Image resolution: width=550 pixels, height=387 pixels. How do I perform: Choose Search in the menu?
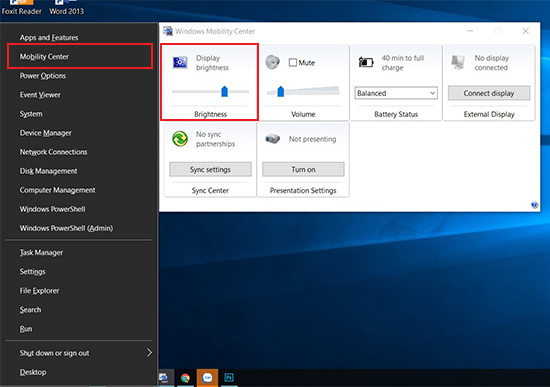(30, 310)
